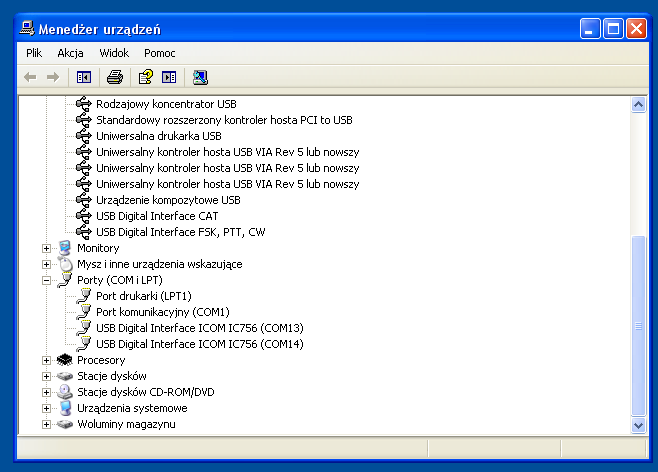Click the scroll up arrow button
Image resolution: width=658 pixels, height=472 pixels.
click(638, 104)
